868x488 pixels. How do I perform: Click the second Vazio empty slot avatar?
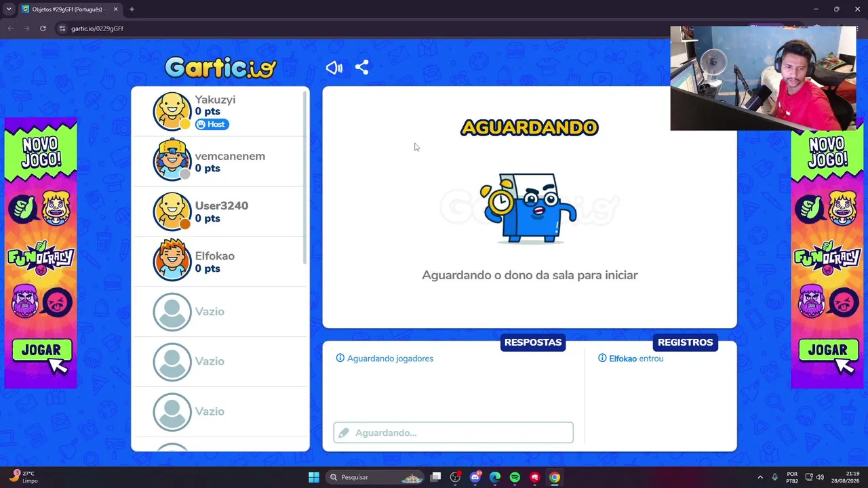tap(172, 362)
